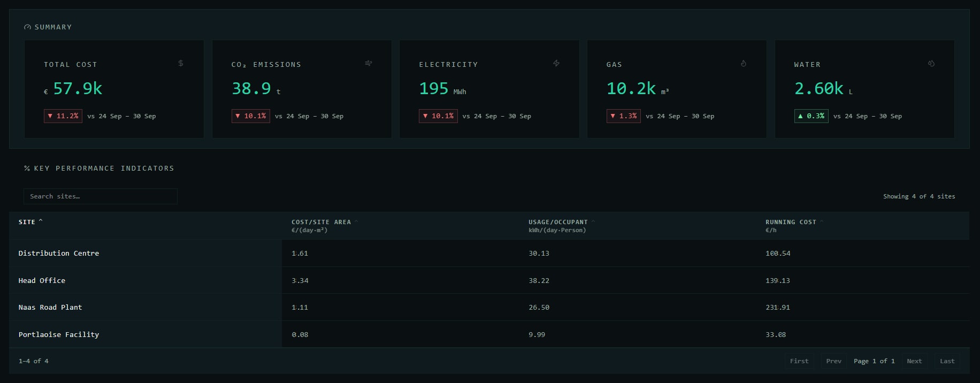Screen dimensions: 980x383
Task: Click the Prev pagination button
Action: pyautogui.click(x=833, y=361)
